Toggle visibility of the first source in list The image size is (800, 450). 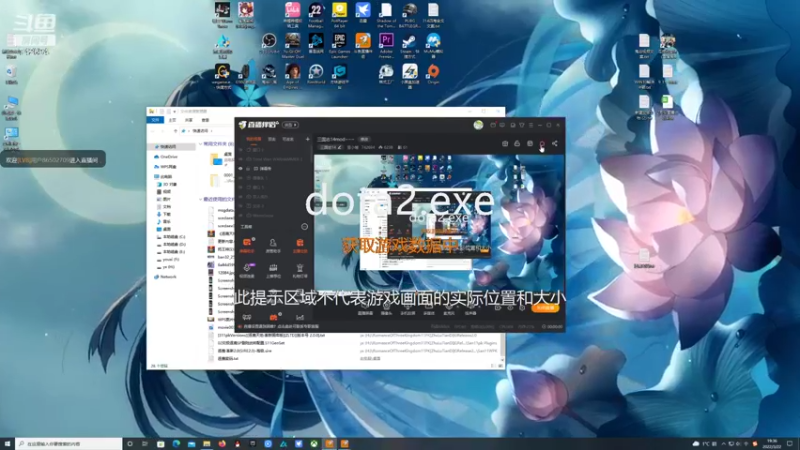point(241,150)
